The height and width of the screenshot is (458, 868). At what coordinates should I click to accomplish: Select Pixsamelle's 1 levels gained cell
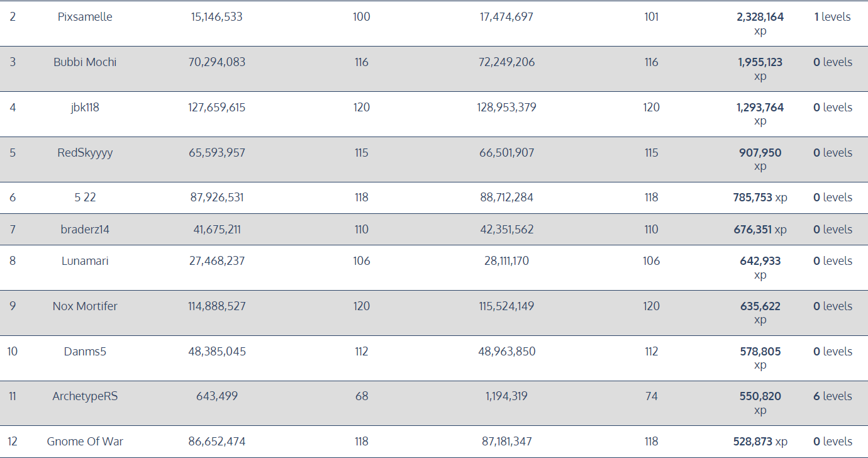click(833, 17)
